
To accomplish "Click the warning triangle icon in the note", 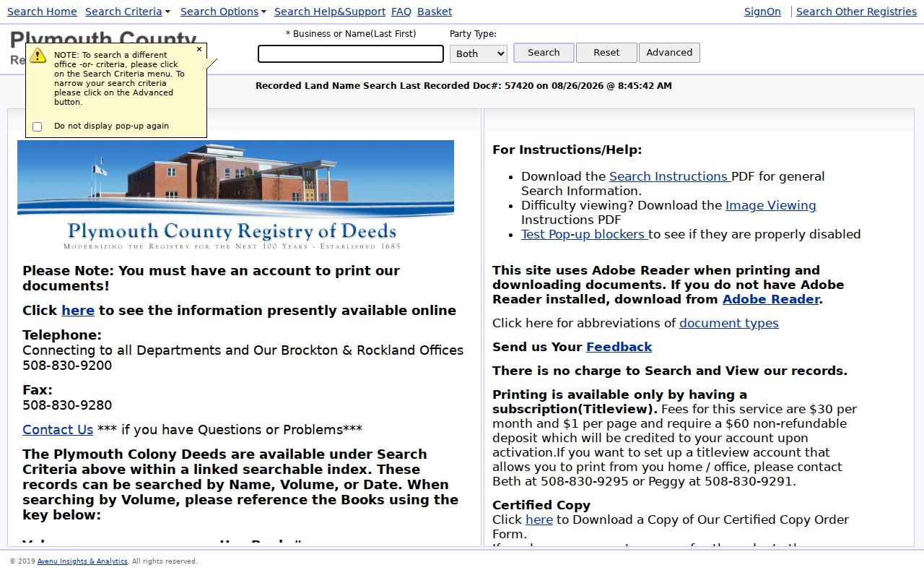I will coord(38,56).
